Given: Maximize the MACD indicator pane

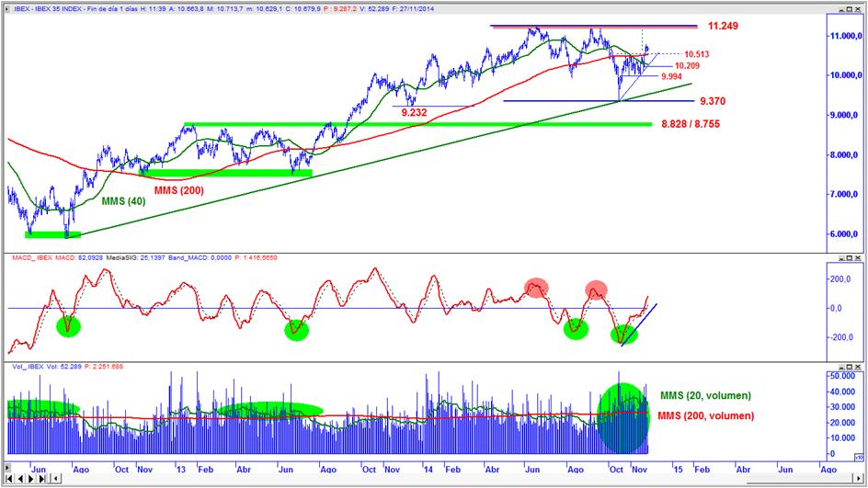Looking at the screenshot, I should pyautogui.click(x=850, y=258).
